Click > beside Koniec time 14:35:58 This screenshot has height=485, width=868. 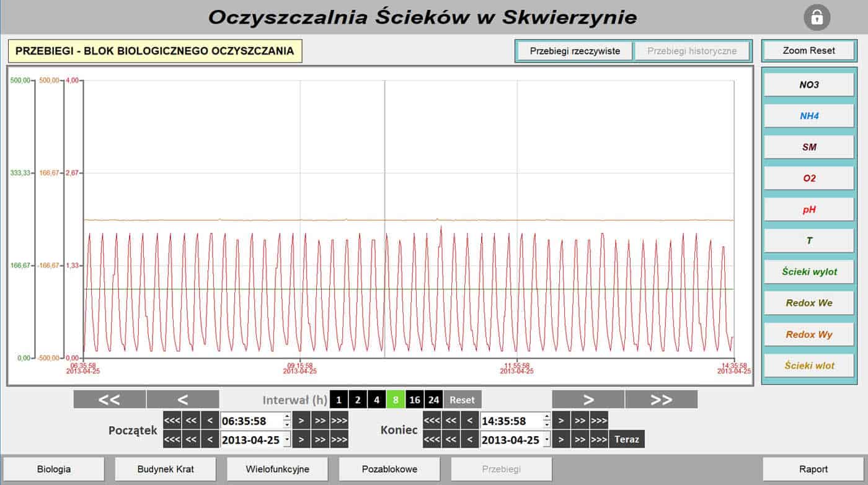[561, 421]
